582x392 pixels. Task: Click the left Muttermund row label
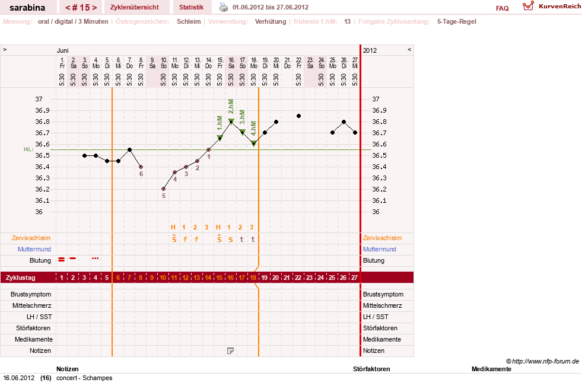(x=34, y=249)
